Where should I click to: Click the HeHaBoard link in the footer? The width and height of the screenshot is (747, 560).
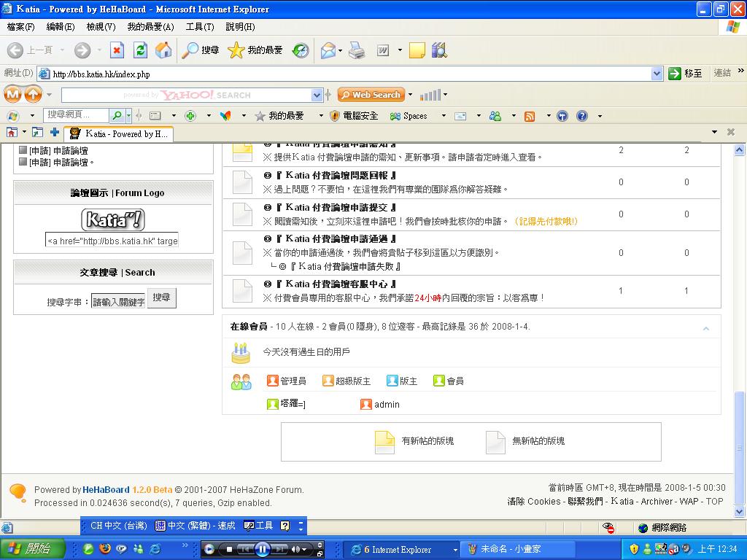(106, 489)
